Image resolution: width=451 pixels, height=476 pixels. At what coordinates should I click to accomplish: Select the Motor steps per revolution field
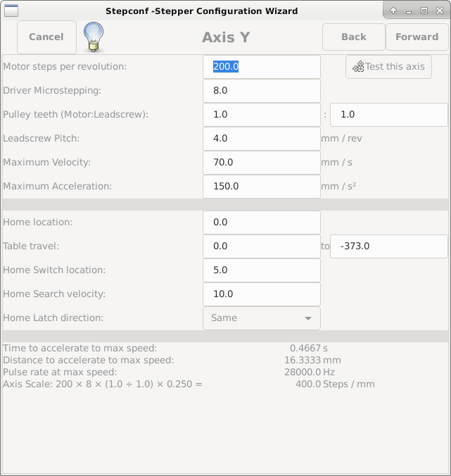pyautogui.click(x=262, y=67)
